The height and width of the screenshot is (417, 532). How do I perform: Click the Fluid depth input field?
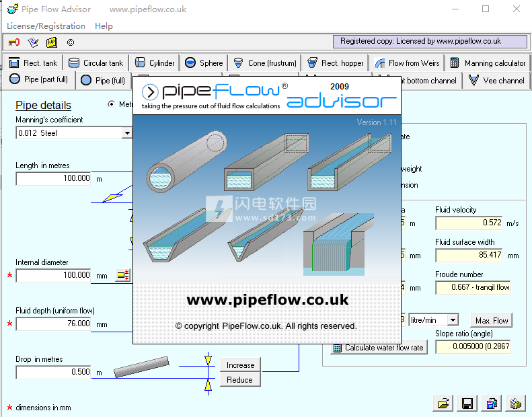(x=53, y=324)
